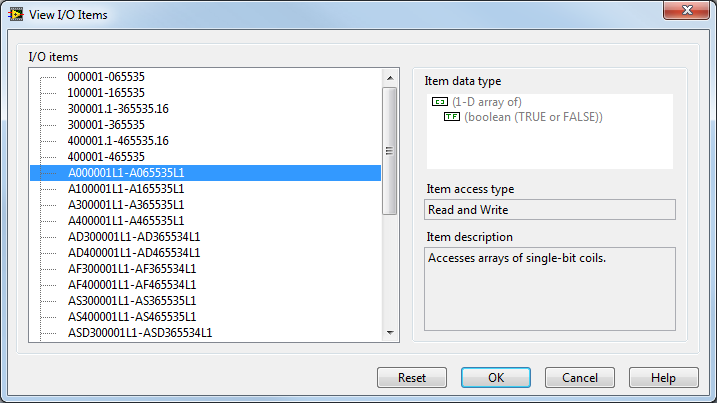Select the AF400001L1-AF465534L1 item
The image size is (717, 403).
(132, 285)
